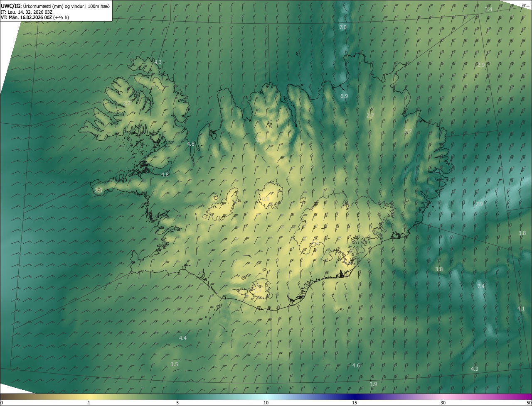Screen dimensions: 532x406
Task: Click the 7.9 precipitation value label
Action: (x=479, y=204)
